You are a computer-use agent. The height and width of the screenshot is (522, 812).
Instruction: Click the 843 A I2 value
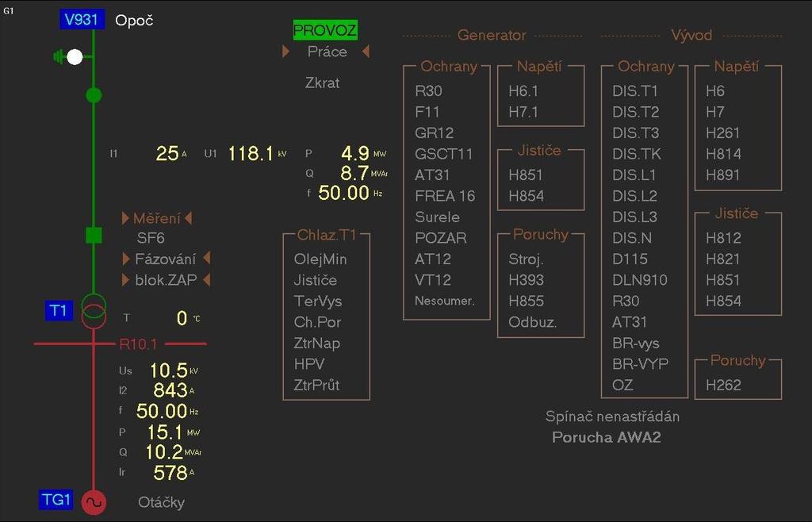(170, 390)
